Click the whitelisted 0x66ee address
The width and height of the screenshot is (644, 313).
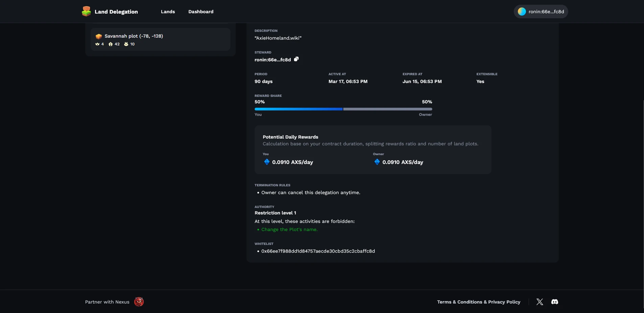tap(318, 251)
